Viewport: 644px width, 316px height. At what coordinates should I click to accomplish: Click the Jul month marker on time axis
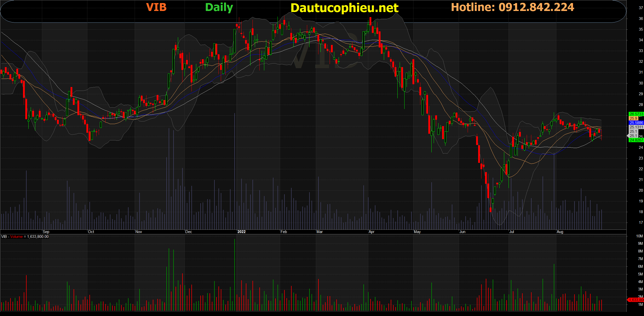(512, 232)
